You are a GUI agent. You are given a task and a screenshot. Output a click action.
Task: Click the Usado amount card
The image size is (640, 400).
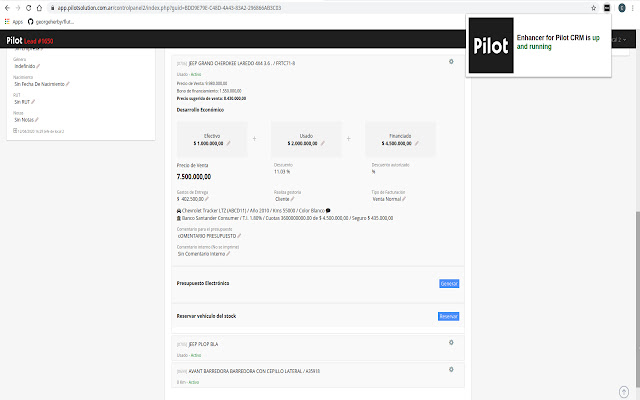tap(306, 139)
